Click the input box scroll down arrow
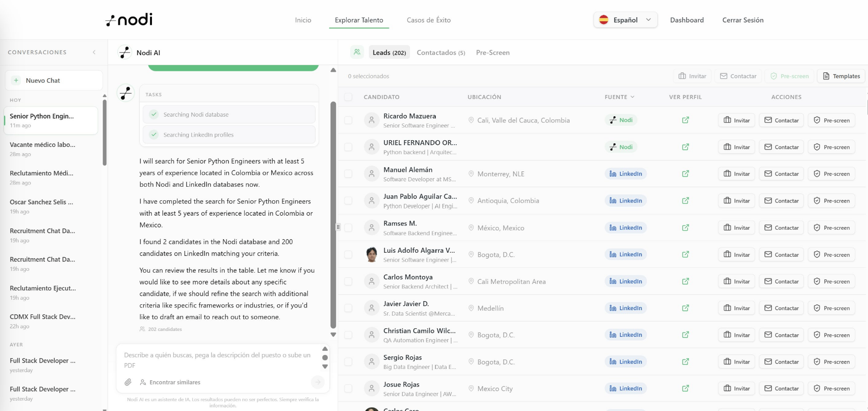The width and height of the screenshot is (868, 411). click(x=325, y=367)
